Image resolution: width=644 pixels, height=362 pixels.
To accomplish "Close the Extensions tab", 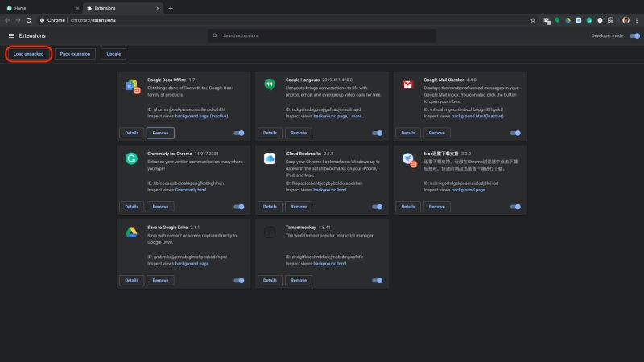I will 158,8.
